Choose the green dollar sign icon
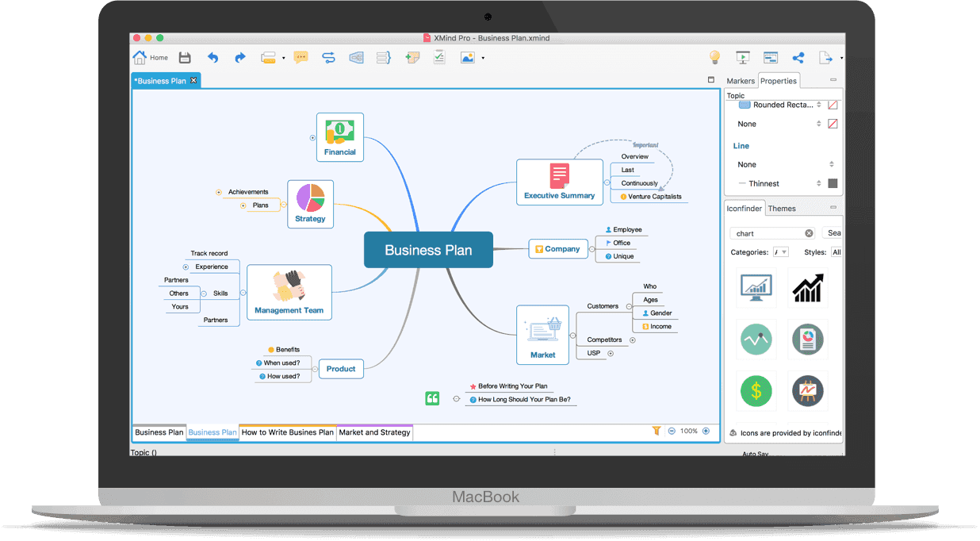Viewport: 980px width, 541px height. tap(756, 391)
